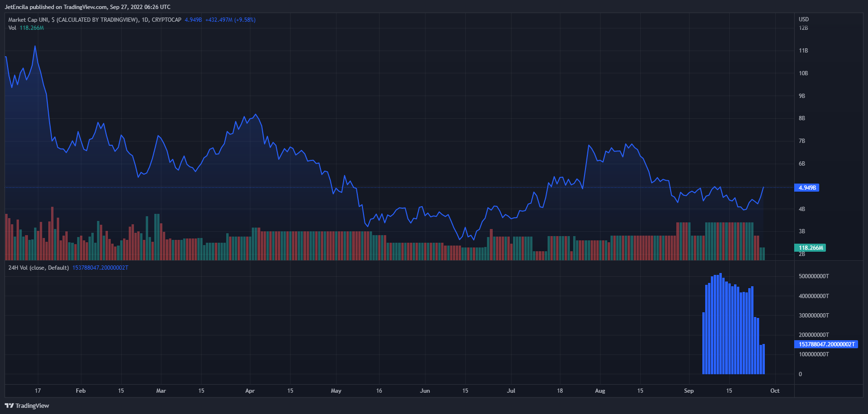Click the 12B price axis label
868x414 pixels.
(803, 28)
